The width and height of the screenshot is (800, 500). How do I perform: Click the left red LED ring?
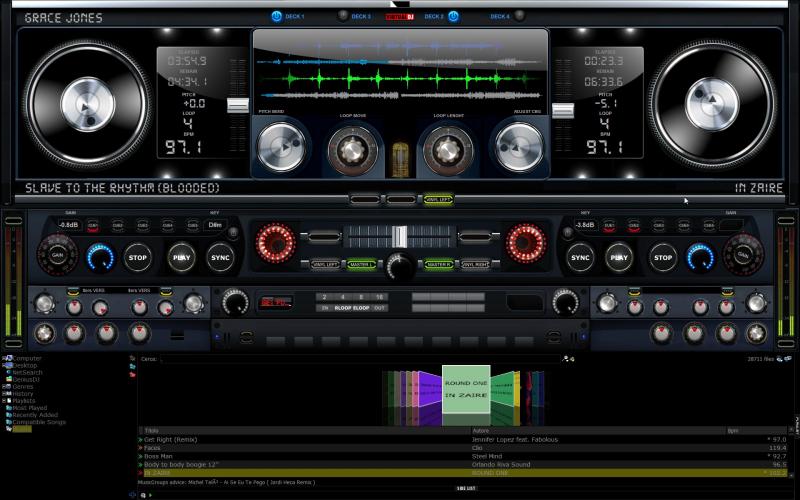pos(276,243)
